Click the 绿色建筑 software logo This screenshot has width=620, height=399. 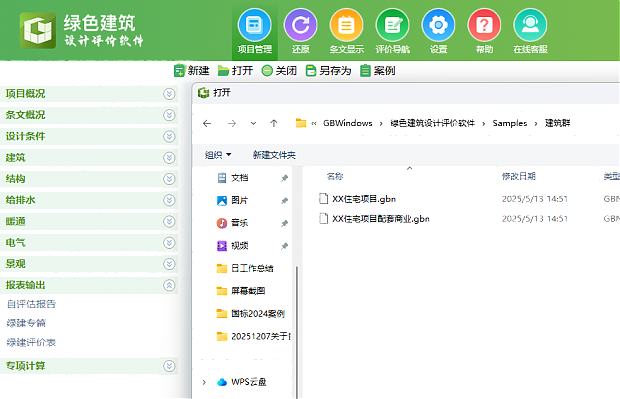[38, 30]
